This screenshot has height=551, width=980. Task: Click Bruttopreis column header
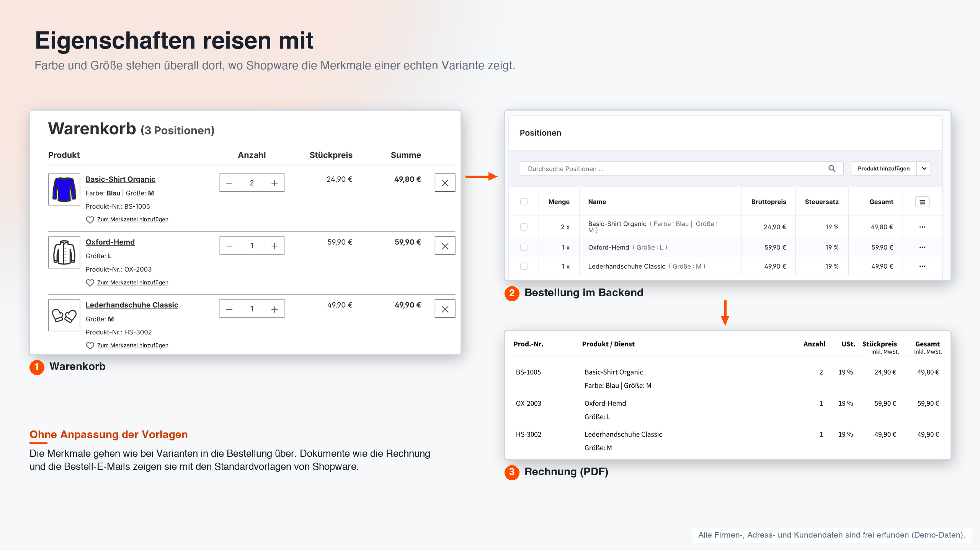pyautogui.click(x=768, y=202)
